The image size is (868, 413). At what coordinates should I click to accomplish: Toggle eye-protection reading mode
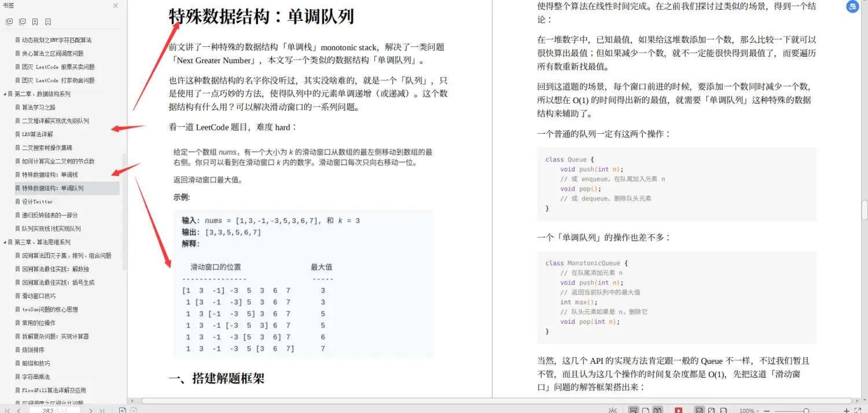[x=613, y=410]
